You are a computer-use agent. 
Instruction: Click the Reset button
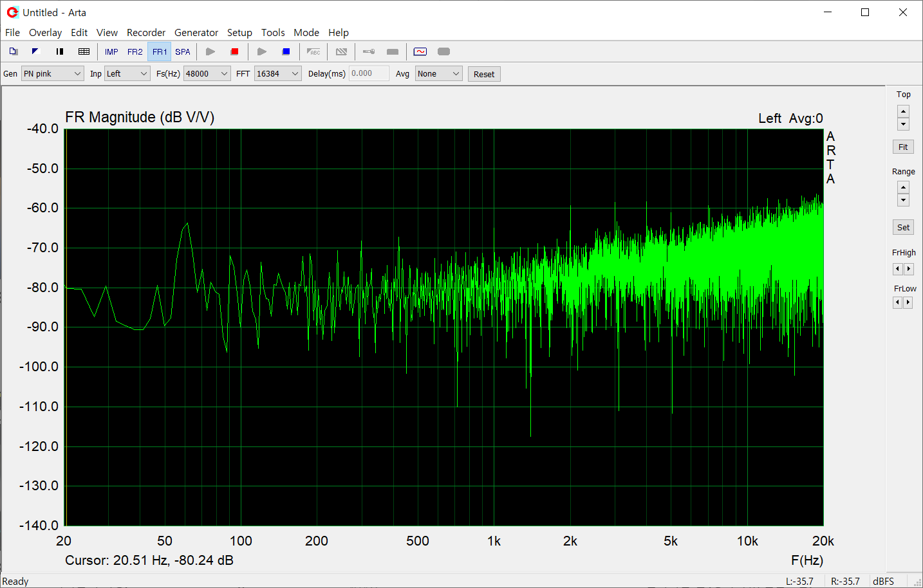click(484, 74)
